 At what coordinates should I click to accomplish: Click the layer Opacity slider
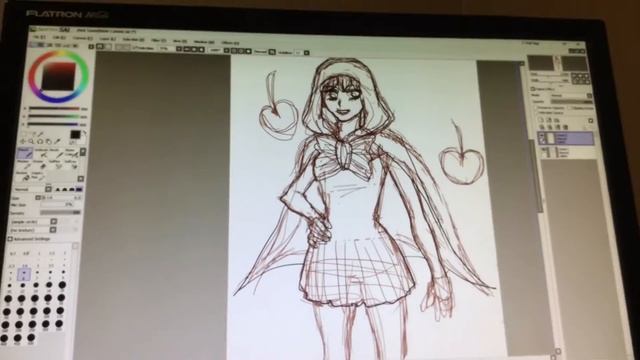point(571,101)
